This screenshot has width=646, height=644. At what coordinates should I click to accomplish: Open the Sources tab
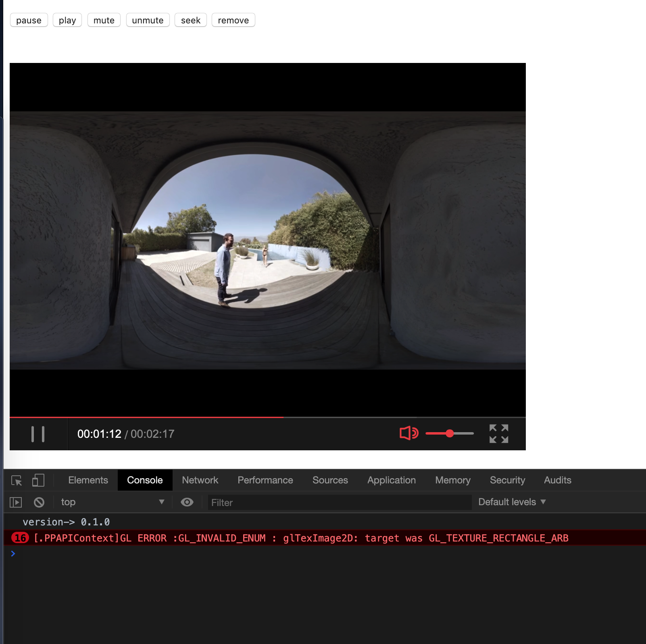(330, 480)
